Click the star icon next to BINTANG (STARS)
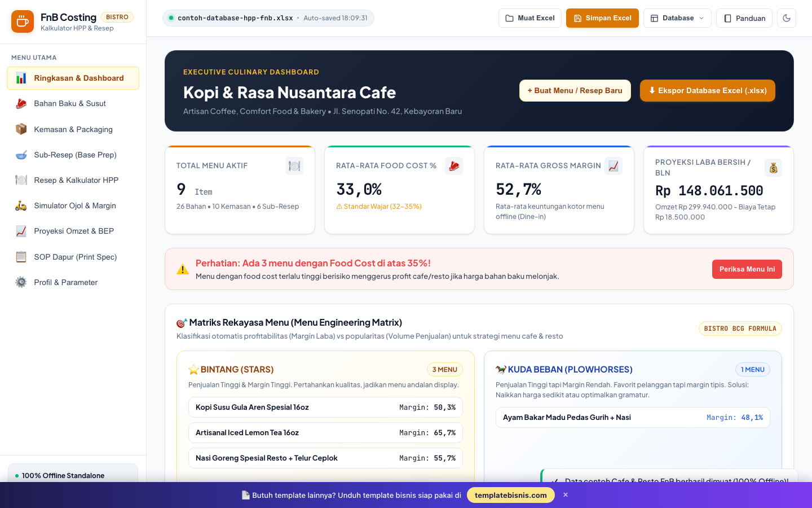This screenshot has height=508, width=812. 193,370
